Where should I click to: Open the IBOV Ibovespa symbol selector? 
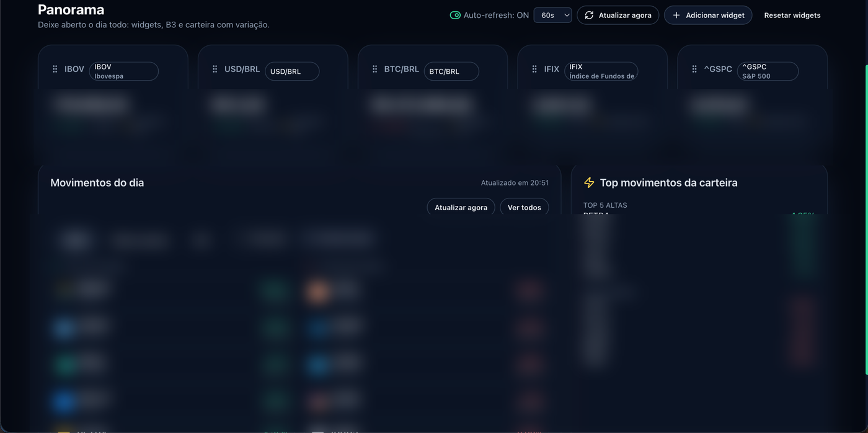coord(124,71)
